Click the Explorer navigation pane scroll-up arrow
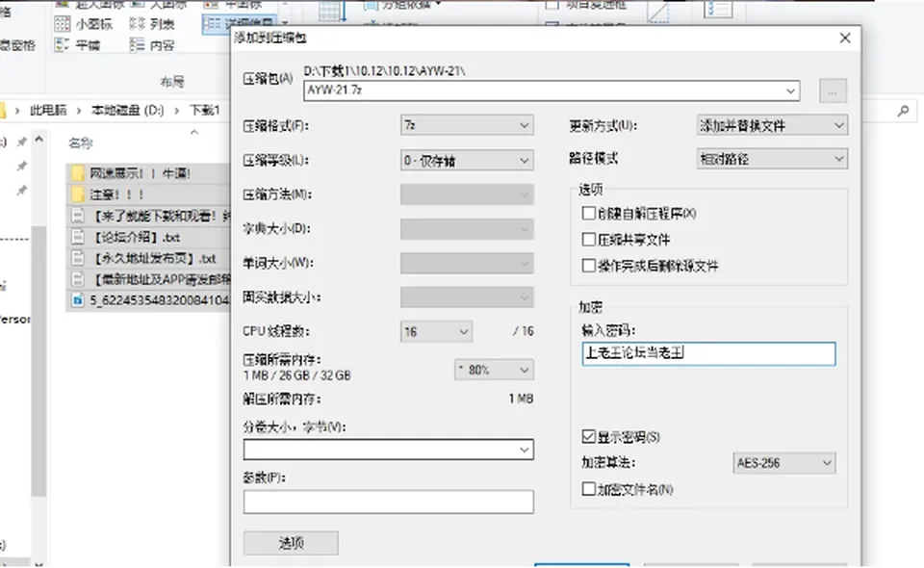This screenshot has width=924, height=568. [38, 140]
